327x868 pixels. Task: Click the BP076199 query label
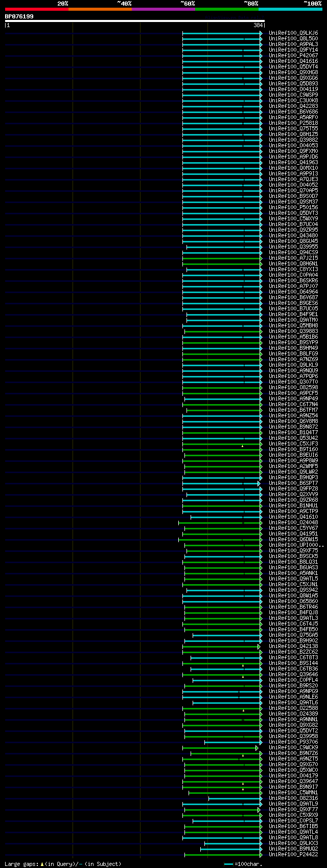pyautogui.click(x=19, y=16)
